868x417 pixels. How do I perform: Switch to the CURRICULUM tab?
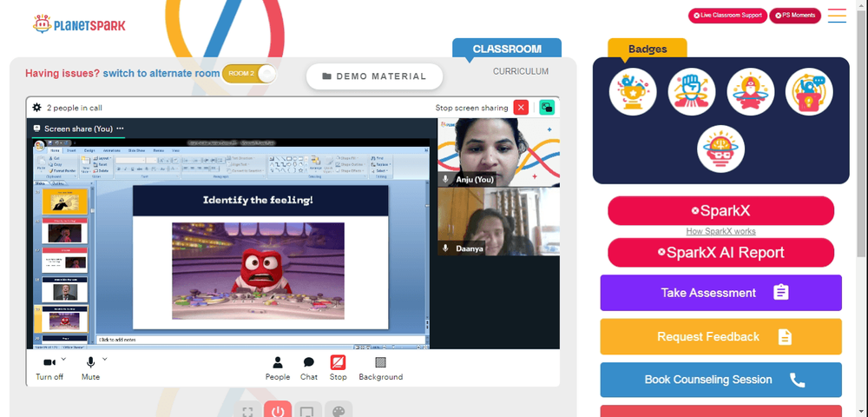click(521, 71)
